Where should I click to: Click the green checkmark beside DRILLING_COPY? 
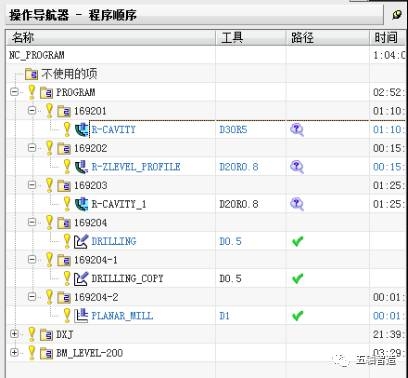297,278
